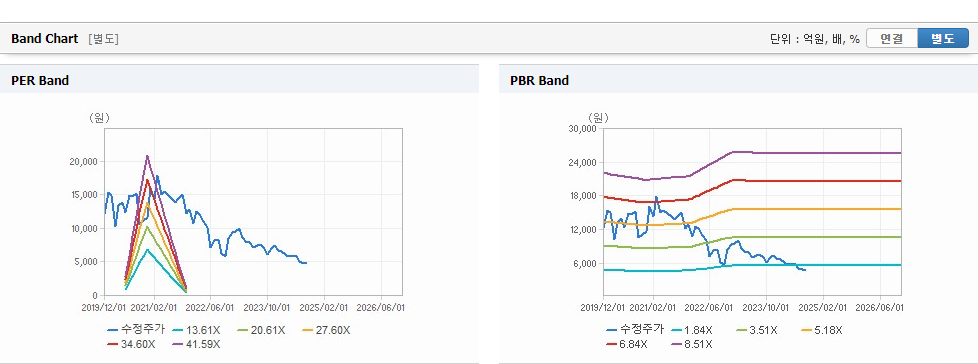This screenshot has width=978, height=364.
Task: Toggle 20.61X series in PER legend
Action: pyautogui.click(x=263, y=330)
